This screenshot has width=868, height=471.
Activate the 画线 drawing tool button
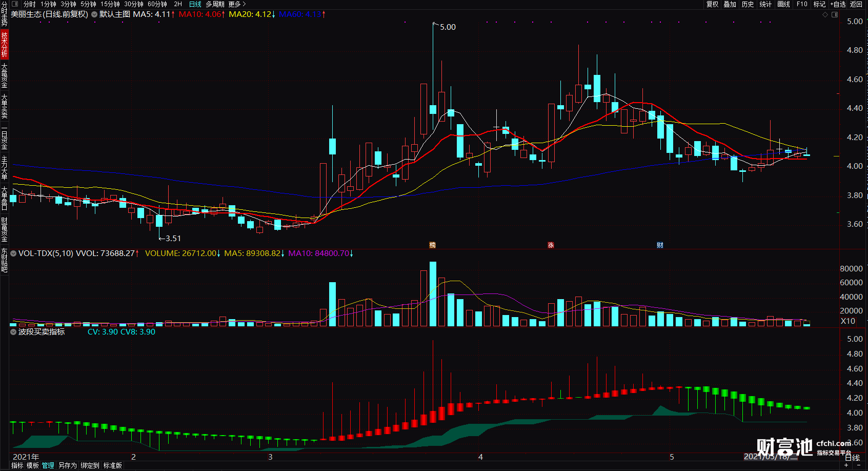(x=783, y=4)
